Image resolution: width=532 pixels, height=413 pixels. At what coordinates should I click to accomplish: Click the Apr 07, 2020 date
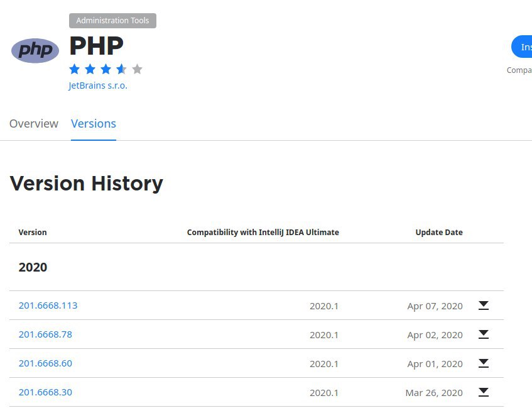click(435, 306)
